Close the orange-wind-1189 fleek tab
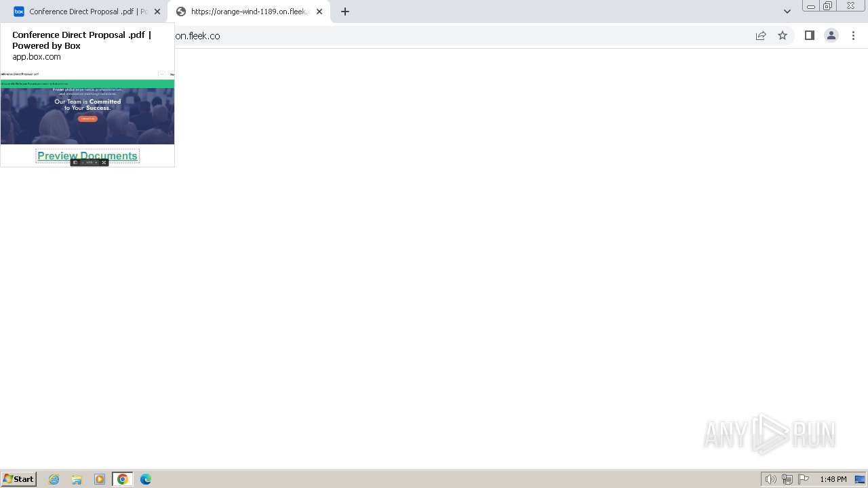The height and width of the screenshot is (488, 868). point(319,12)
